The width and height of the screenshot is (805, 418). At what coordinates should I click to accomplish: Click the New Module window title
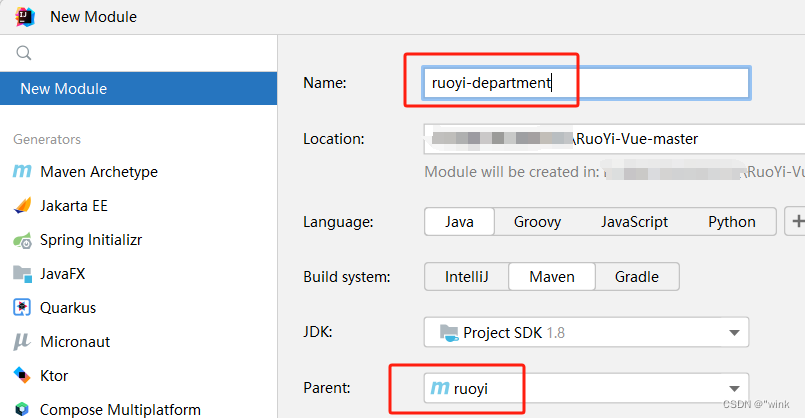[93, 17]
